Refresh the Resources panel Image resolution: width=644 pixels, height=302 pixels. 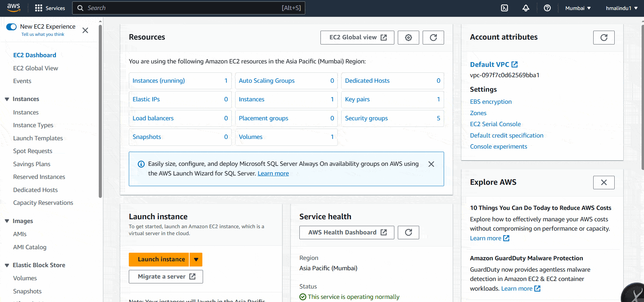(x=433, y=38)
